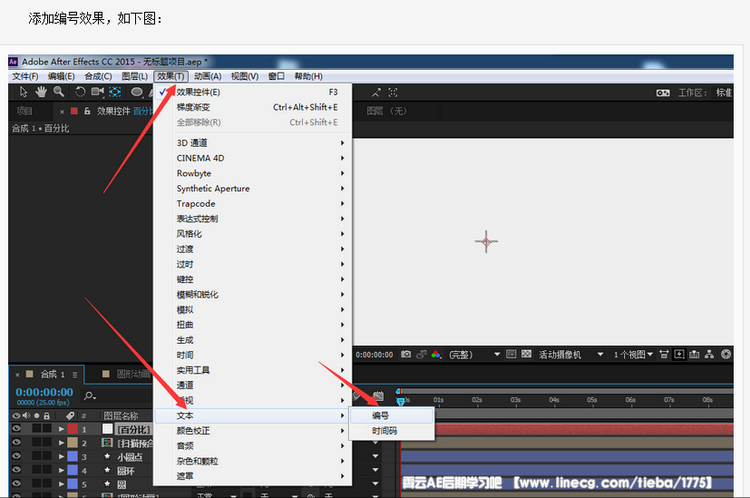Image resolution: width=750 pixels, height=498 pixels.
Task: Expand layer 3 小圆点 properties
Action: (x=61, y=457)
